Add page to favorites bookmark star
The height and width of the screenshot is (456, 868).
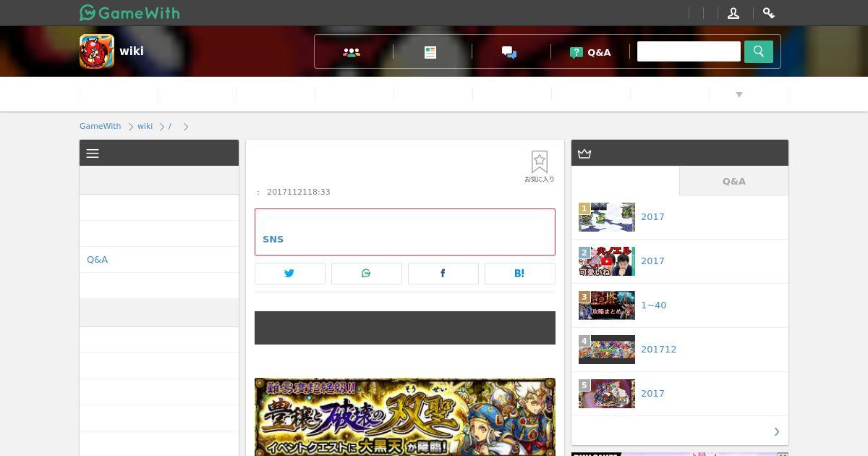click(x=540, y=166)
